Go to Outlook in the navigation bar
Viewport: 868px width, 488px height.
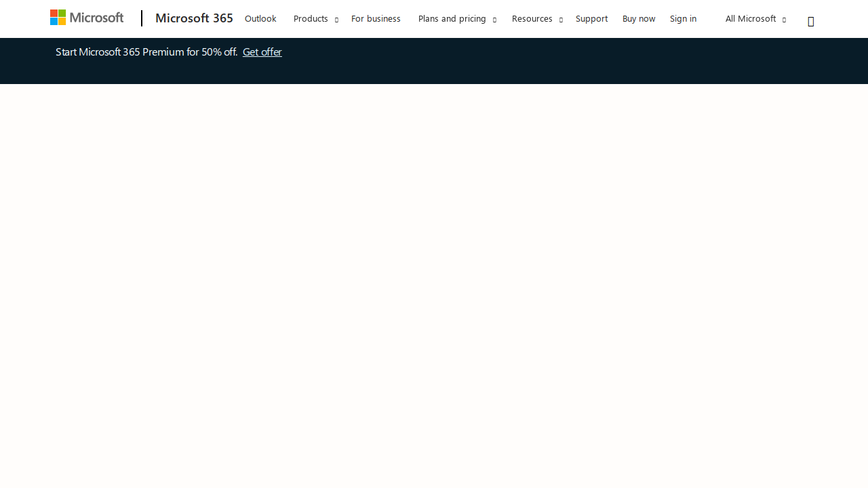pyautogui.click(x=260, y=18)
